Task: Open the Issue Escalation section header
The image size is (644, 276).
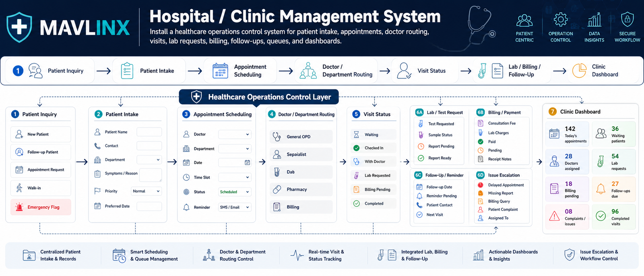Action: click(499, 175)
